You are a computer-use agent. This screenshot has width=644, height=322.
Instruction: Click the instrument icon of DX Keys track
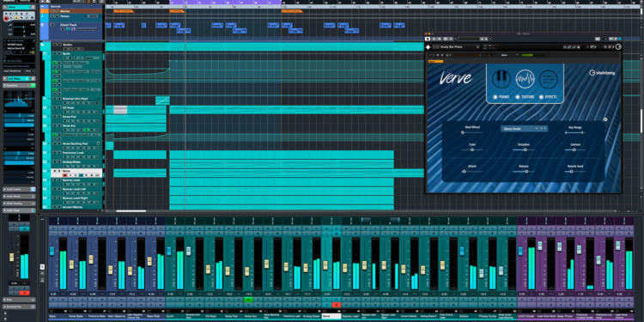tap(45, 107)
